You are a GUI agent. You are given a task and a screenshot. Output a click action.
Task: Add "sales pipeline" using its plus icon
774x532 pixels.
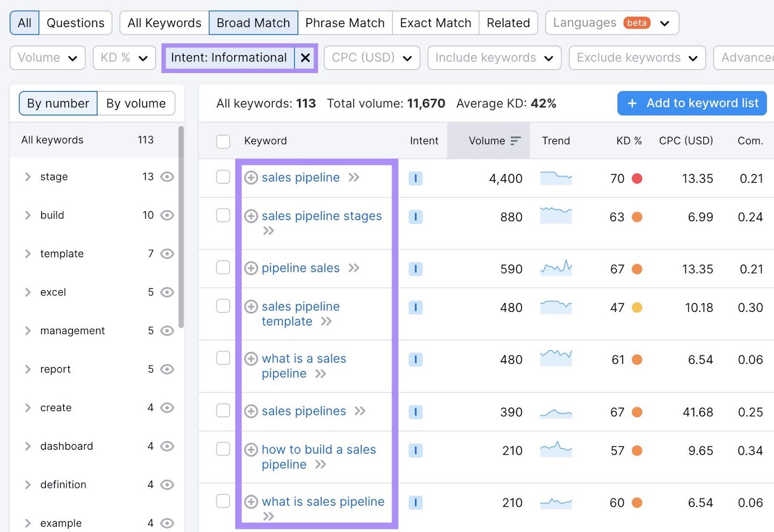[x=251, y=177]
